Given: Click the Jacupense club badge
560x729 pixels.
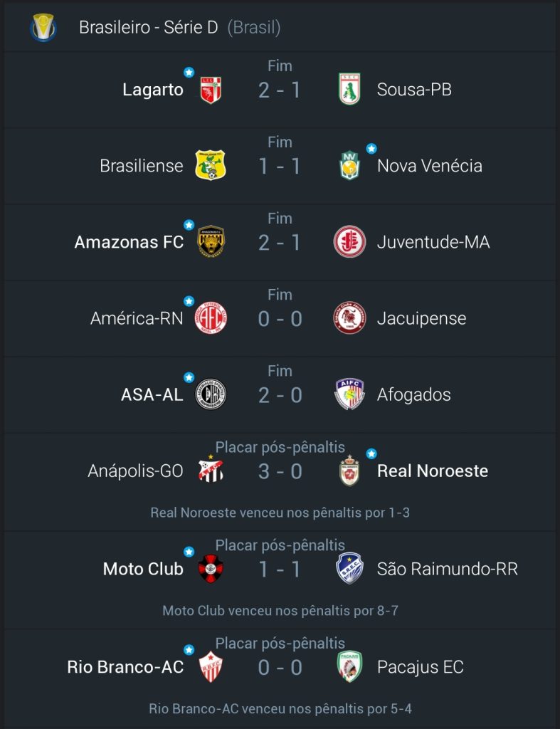Looking at the screenshot, I should [349, 318].
